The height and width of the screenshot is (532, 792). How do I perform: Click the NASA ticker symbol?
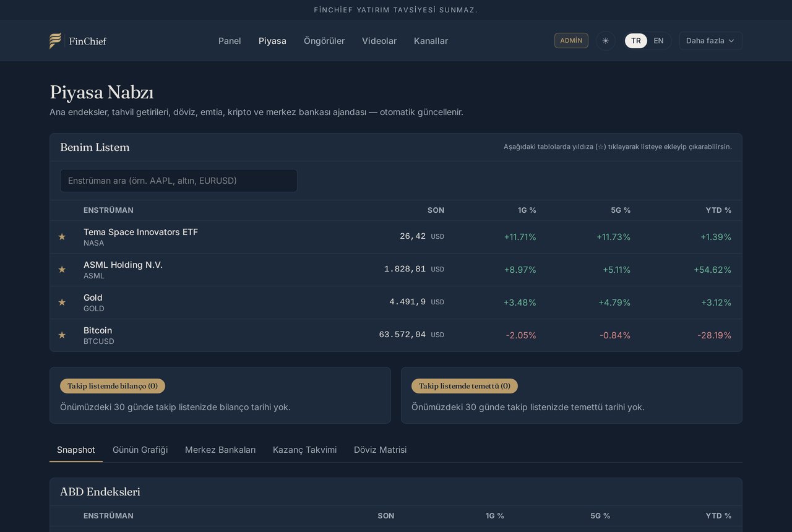[x=94, y=243]
